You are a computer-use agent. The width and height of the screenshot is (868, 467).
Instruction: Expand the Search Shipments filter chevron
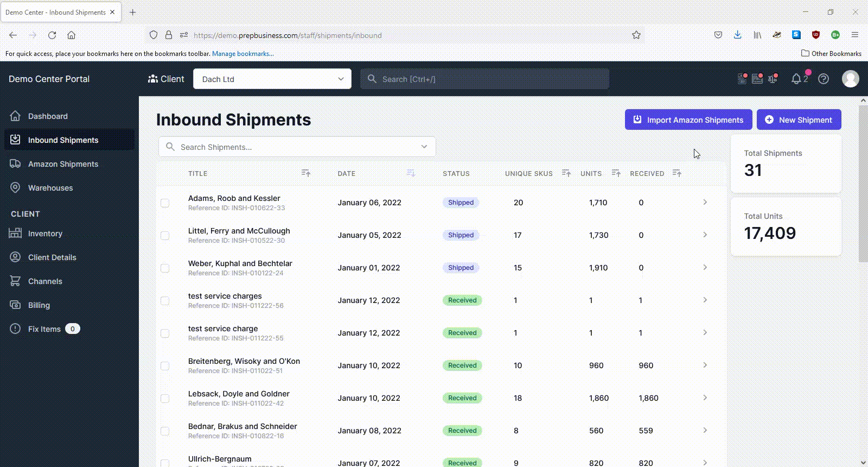(x=424, y=147)
